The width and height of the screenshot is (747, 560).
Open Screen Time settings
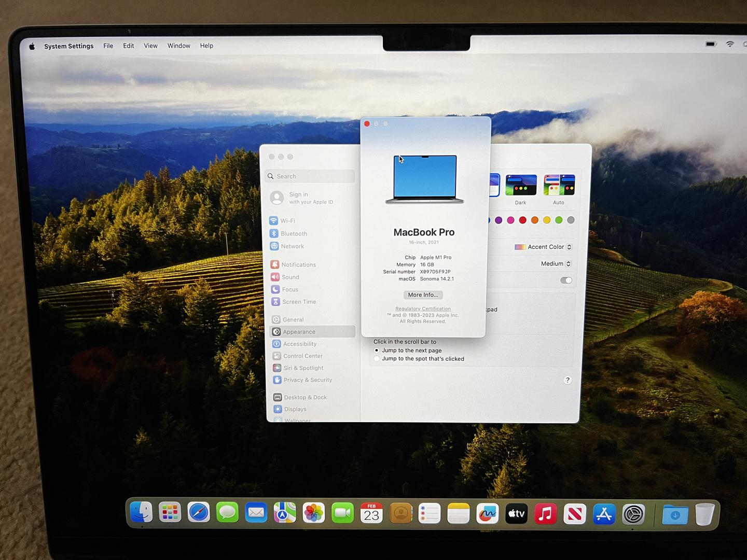coord(298,302)
